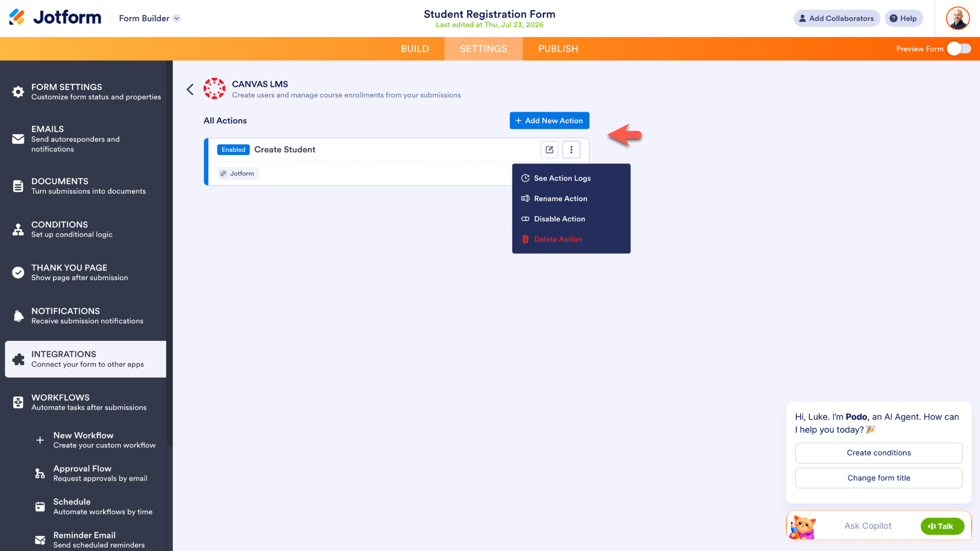The image size is (980, 551).
Task: Select the Integrations puzzle icon
Action: [x=18, y=359]
